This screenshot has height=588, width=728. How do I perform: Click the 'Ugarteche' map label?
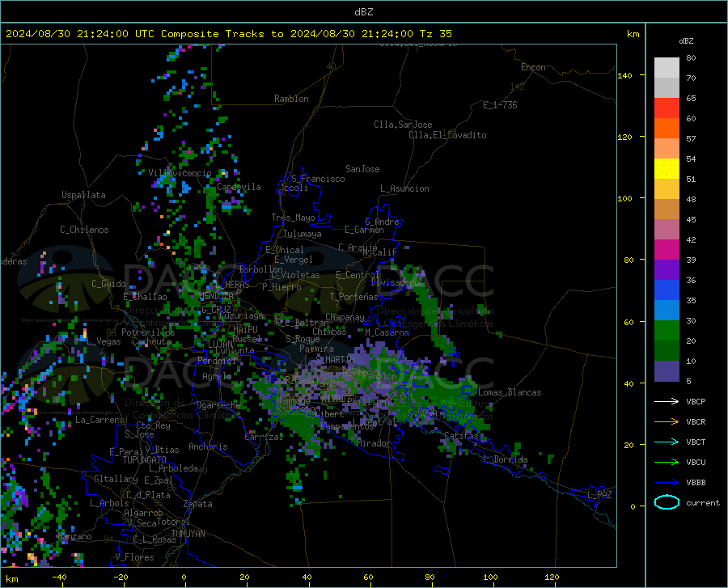[x=218, y=404]
